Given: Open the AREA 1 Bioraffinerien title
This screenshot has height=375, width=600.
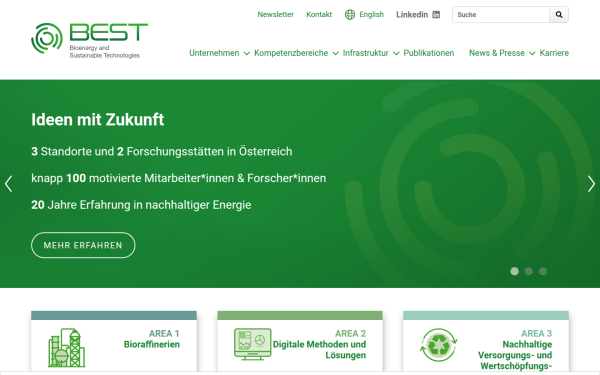Looking at the screenshot, I should [x=152, y=339].
